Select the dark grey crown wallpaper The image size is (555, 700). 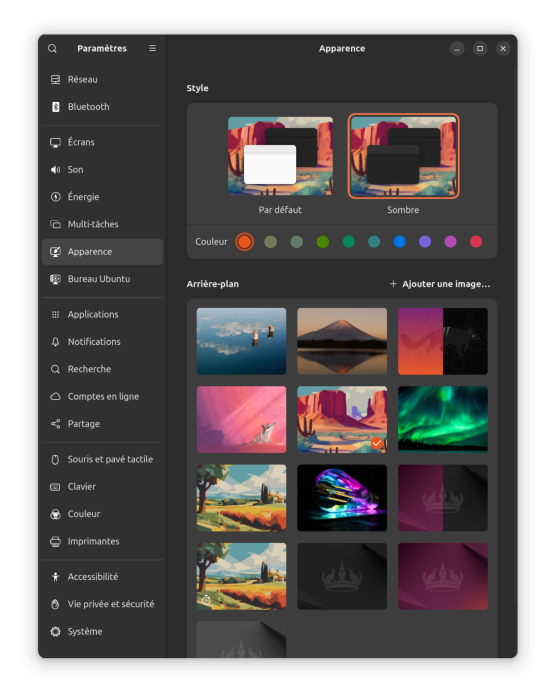click(x=342, y=576)
